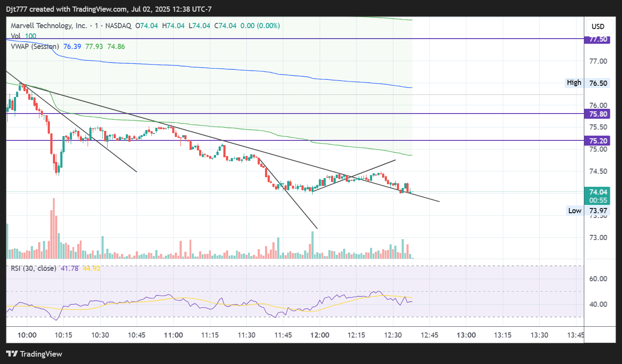Click the VWAP lower band value 74.86
622x364 pixels.
click(x=116, y=46)
